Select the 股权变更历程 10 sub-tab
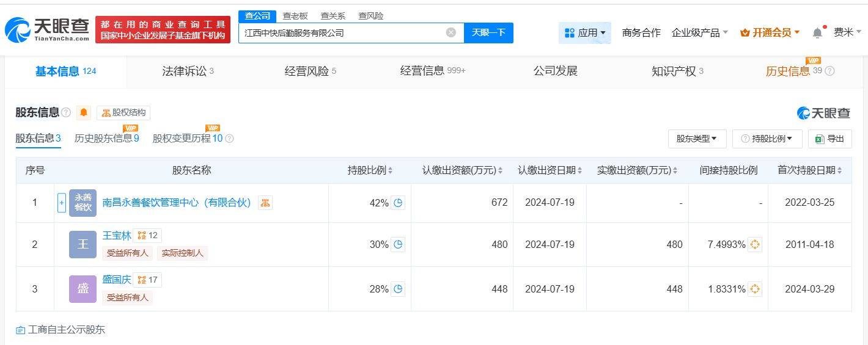The width and height of the screenshot is (868, 345). click(x=188, y=139)
